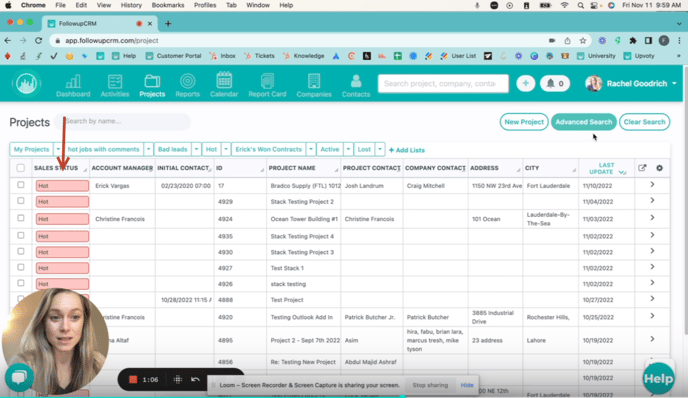Click the global search project field
Viewport: 688px width, 398px height.
443,83
